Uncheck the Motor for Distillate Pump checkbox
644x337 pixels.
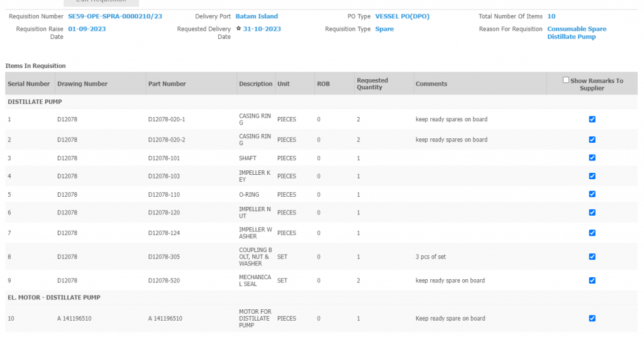click(x=592, y=318)
